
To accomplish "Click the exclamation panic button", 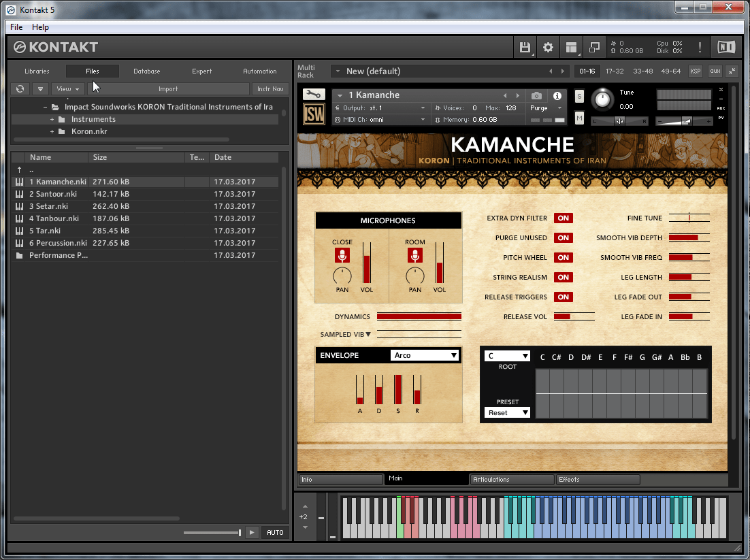I will (700, 48).
